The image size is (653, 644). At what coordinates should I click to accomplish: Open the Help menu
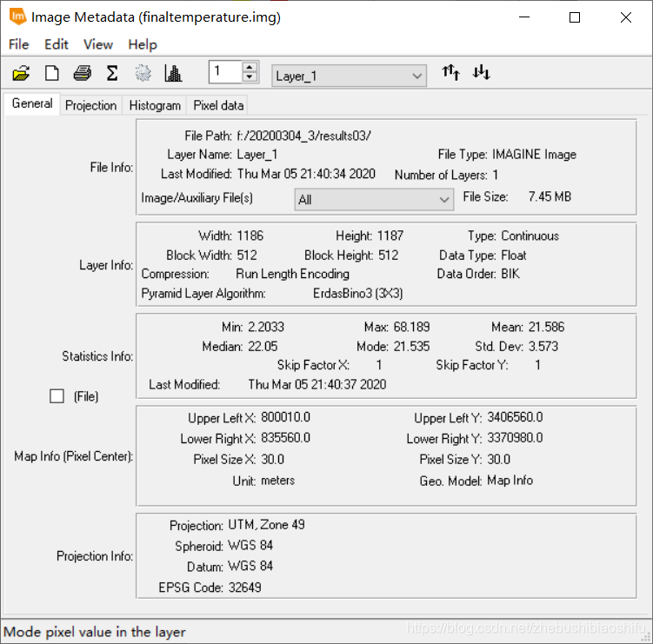[x=143, y=44]
